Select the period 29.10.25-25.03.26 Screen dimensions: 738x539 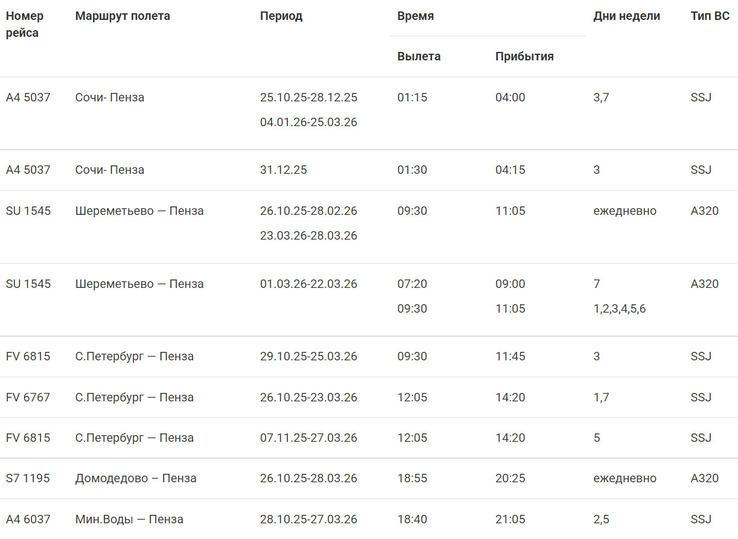click(309, 356)
